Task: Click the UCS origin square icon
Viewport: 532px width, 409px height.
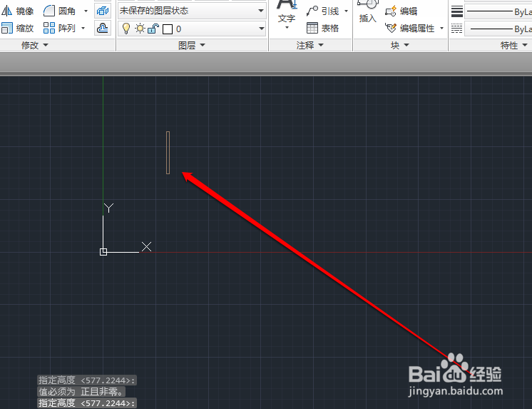Action: [103, 252]
